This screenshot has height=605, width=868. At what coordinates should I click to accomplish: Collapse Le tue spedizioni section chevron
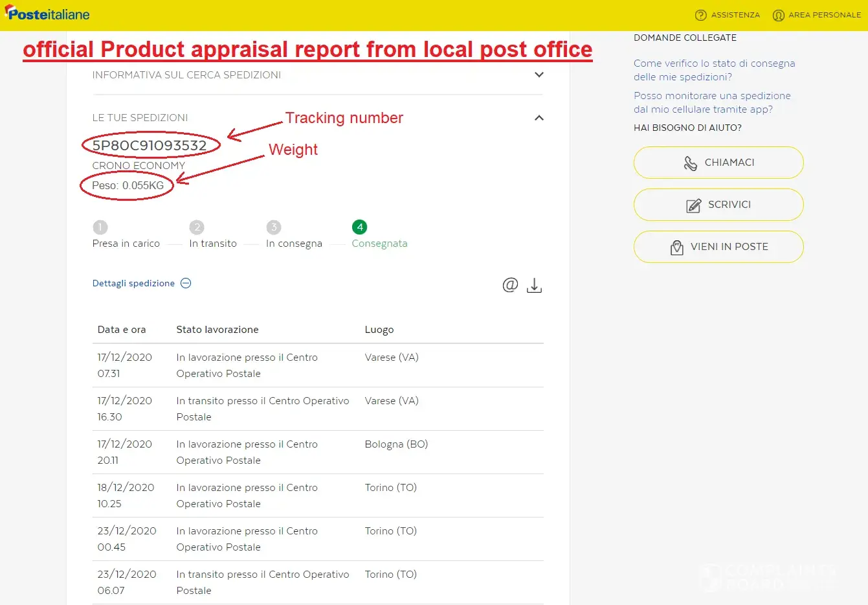[539, 118]
